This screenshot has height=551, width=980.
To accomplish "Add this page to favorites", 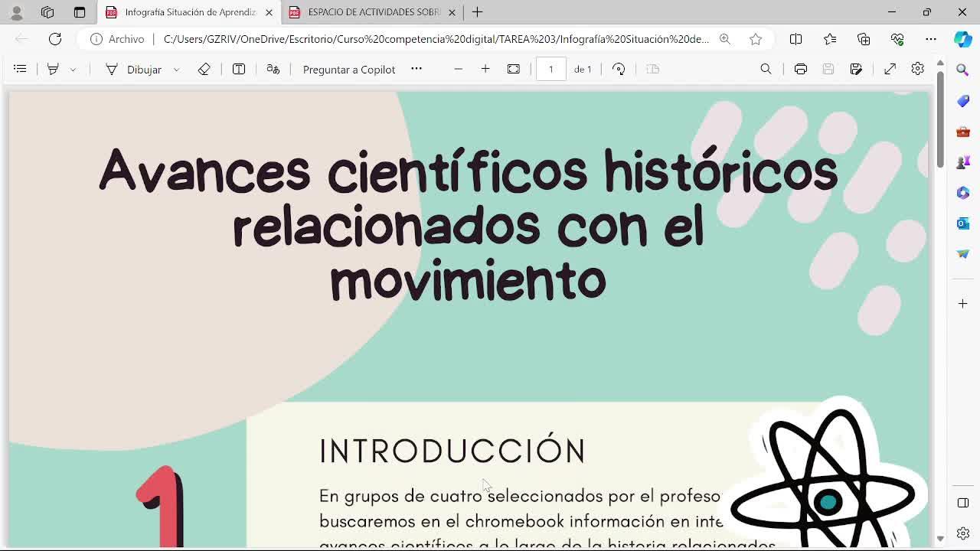I will click(756, 39).
